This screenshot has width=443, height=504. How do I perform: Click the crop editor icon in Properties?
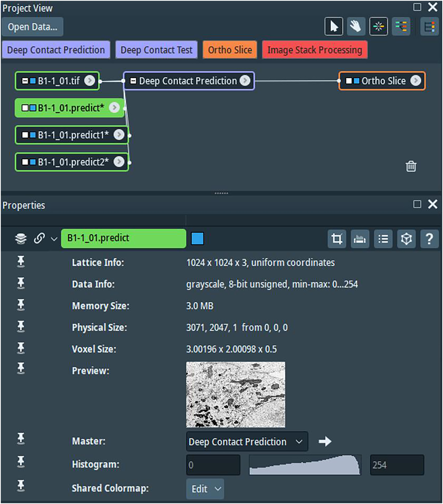coord(337,239)
